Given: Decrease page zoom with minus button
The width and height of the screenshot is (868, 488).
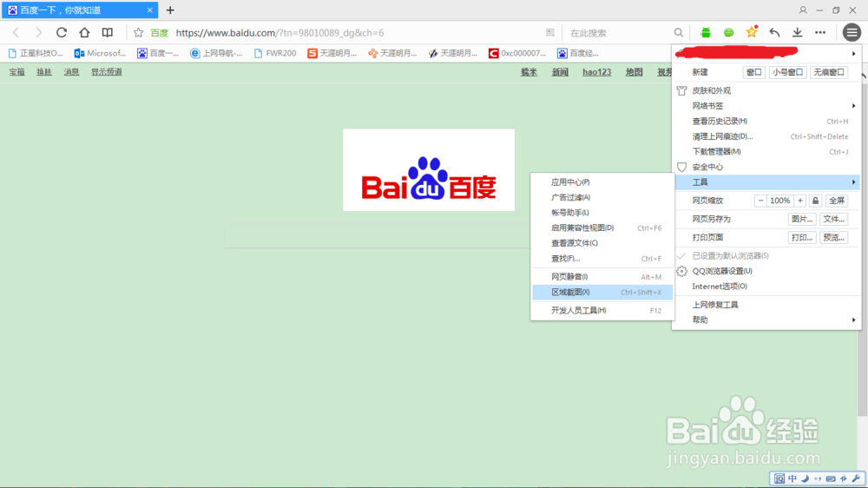Looking at the screenshot, I should (760, 201).
